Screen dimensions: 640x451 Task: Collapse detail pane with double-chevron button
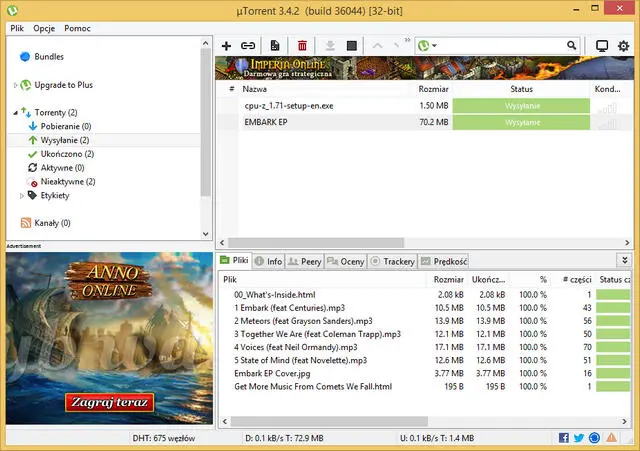tap(624, 260)
